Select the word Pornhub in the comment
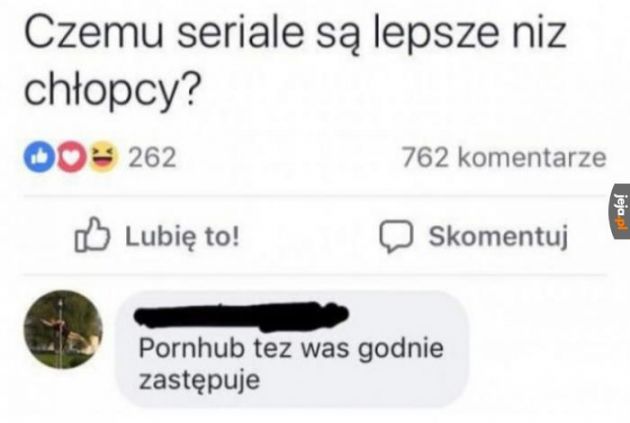 [x=192, y=348]
